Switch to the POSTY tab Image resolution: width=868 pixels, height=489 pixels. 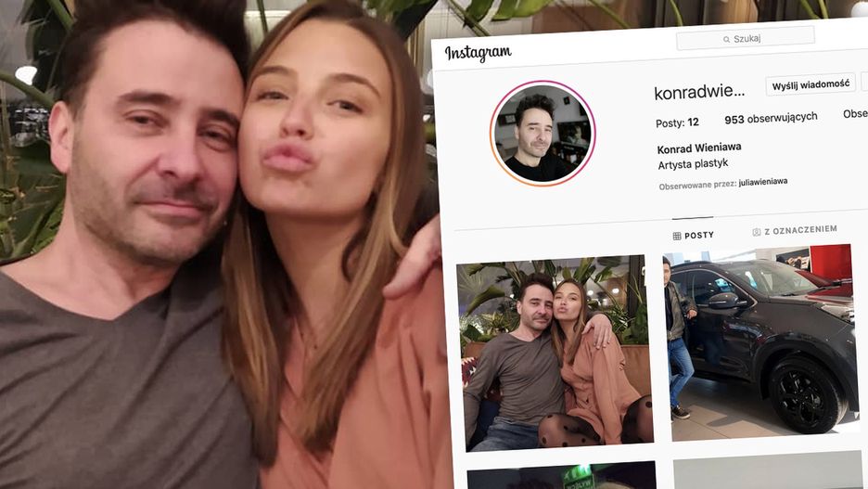click(x=693, y=236)
